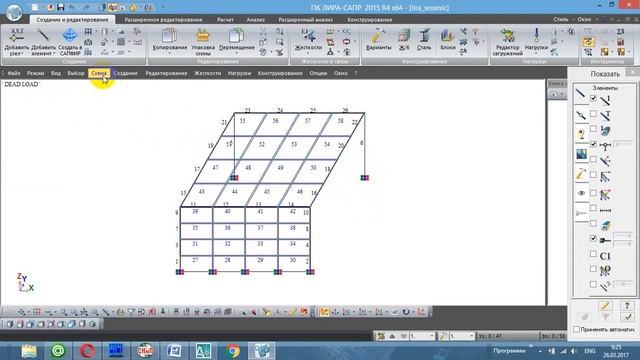Switch to the nodes tab icon in Показать panel
Viewport: 640px width, 360px height.
(581, 116)
